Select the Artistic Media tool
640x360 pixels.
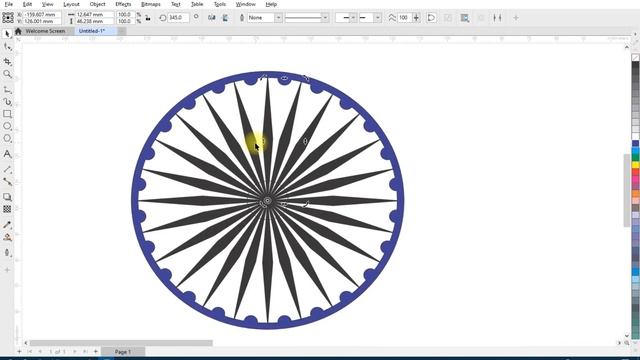[7, 101]
